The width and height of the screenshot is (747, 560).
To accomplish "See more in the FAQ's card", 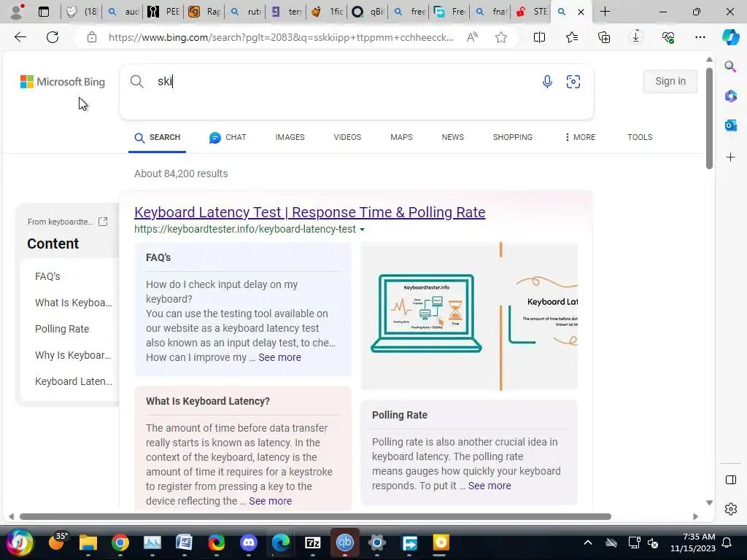I will coord(279,357).
